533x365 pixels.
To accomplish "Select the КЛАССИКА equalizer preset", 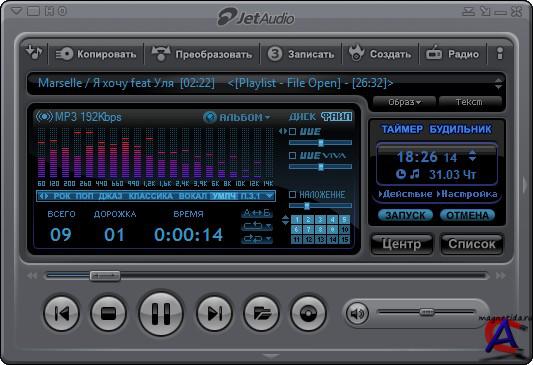I will pyautogui.click(x=151, y=196).
